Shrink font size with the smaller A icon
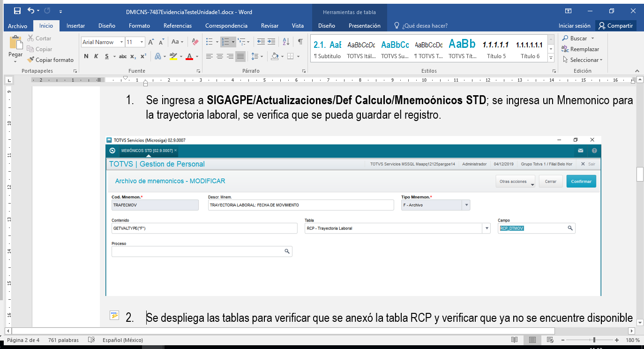Image resolution: width=644 pixels, height=349 pixels. [x=162, y=42]
